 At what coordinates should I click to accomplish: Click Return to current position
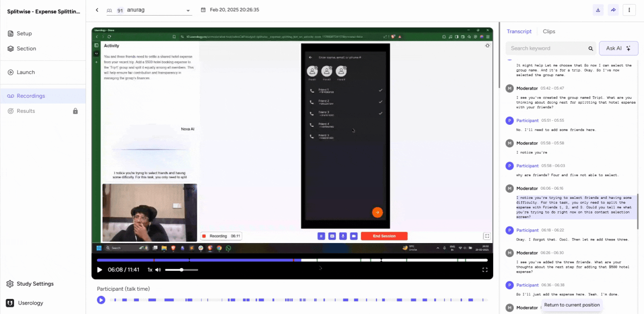pos(572,305)
